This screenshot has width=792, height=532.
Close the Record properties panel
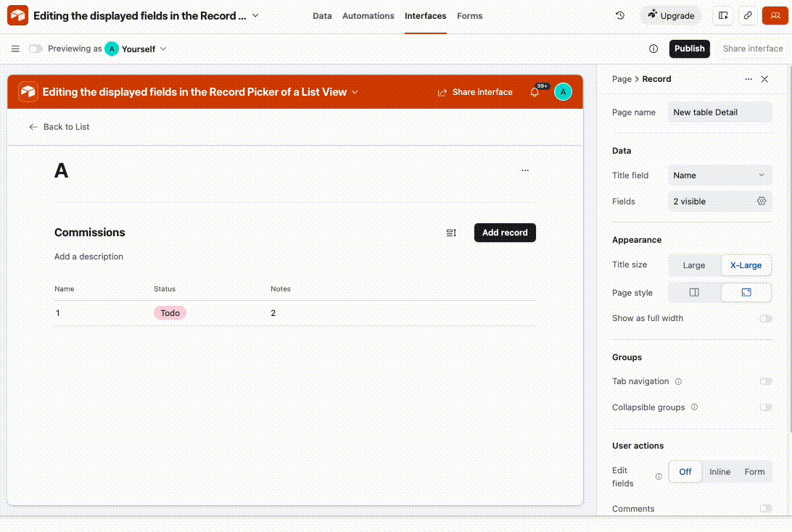click(x=764, y=79)
